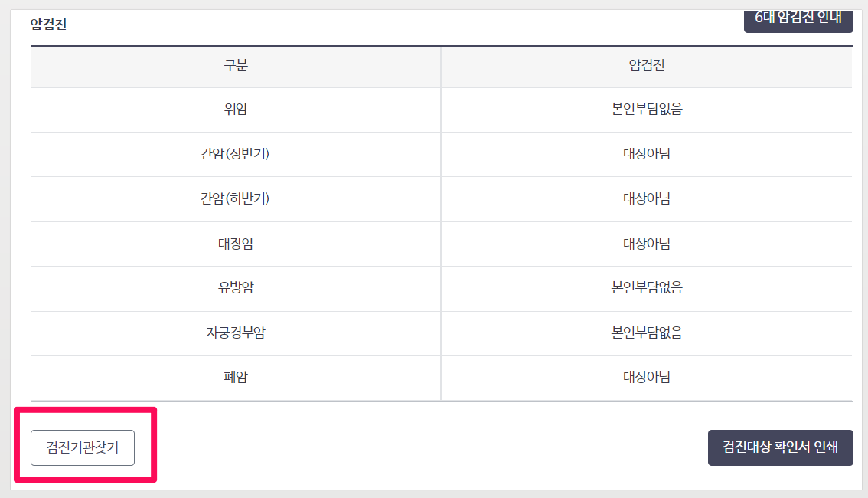
Task: Open the 6대 암검진 안내 button
Action: coord(798,20)
